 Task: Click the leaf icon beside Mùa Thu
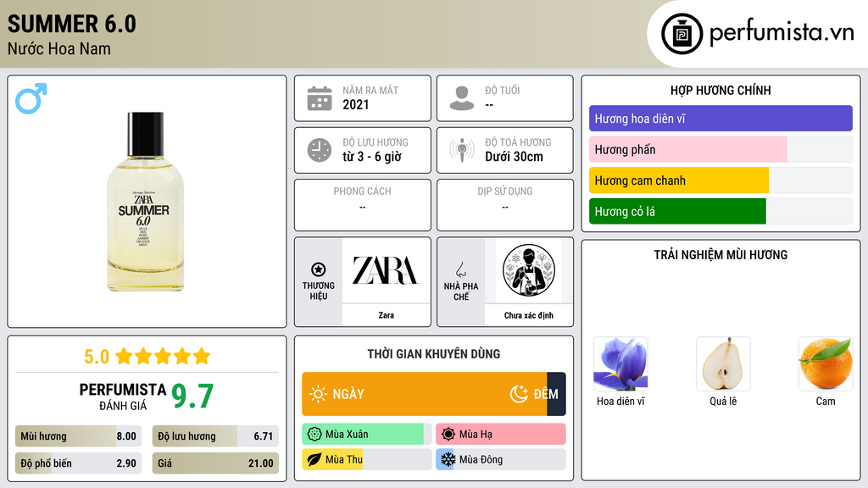tap(314, 460)
